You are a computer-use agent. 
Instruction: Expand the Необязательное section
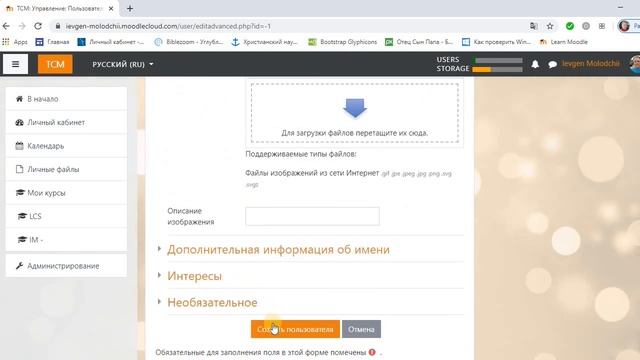pyautogui.click(x=212, y=302)
